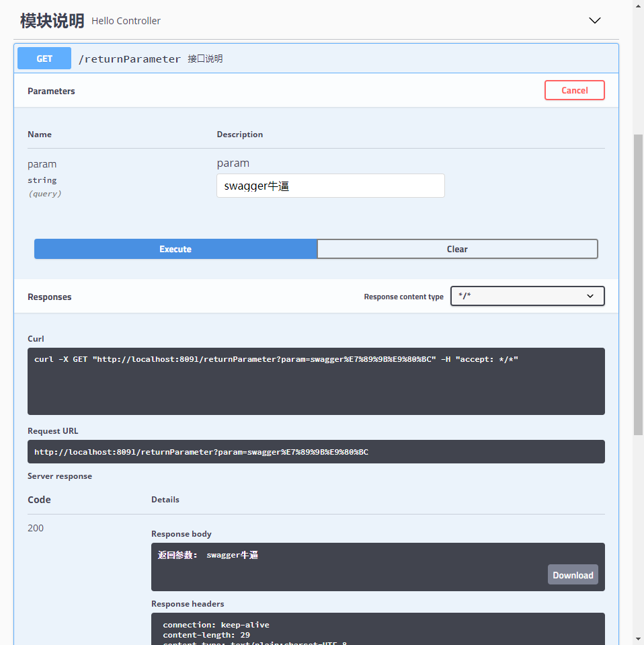This screenshot has width=644, height=645.
Task: Click the vertical scrollbar thumb
Action: click(638, 284)
